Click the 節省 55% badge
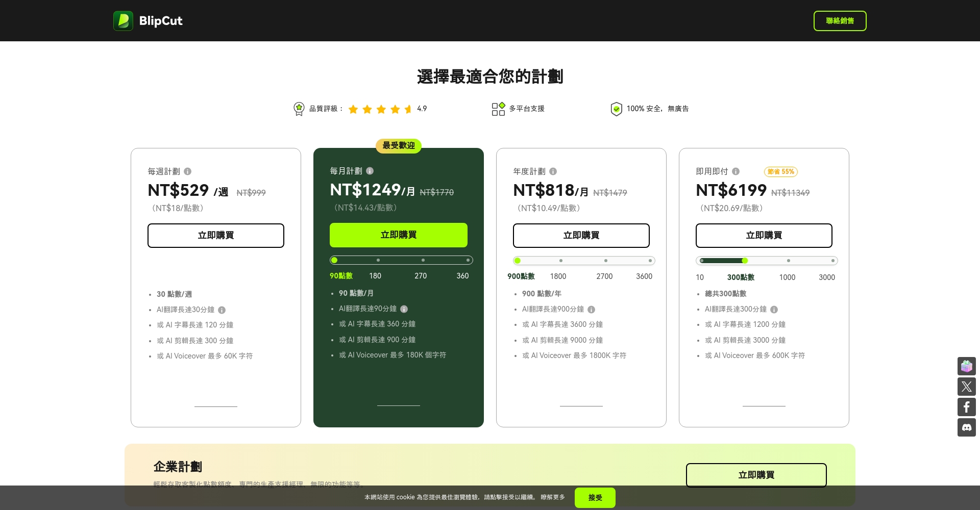The width and height of the screenshot is (980, 510). [780, 171]
